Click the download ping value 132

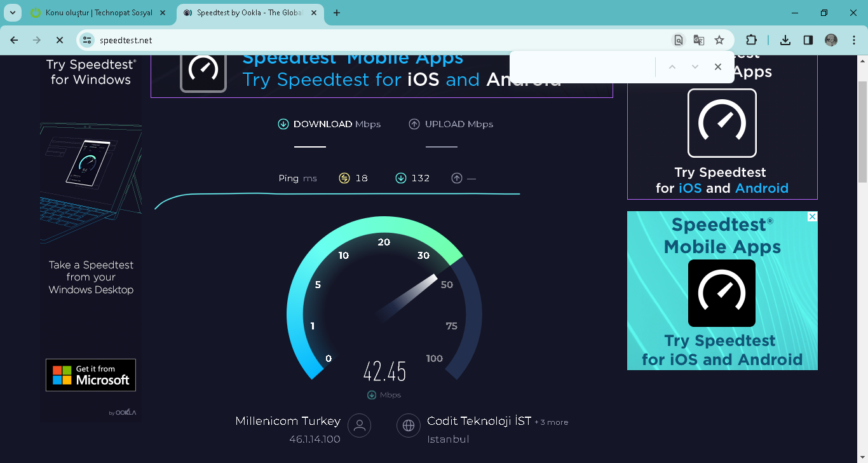[421, 178]
